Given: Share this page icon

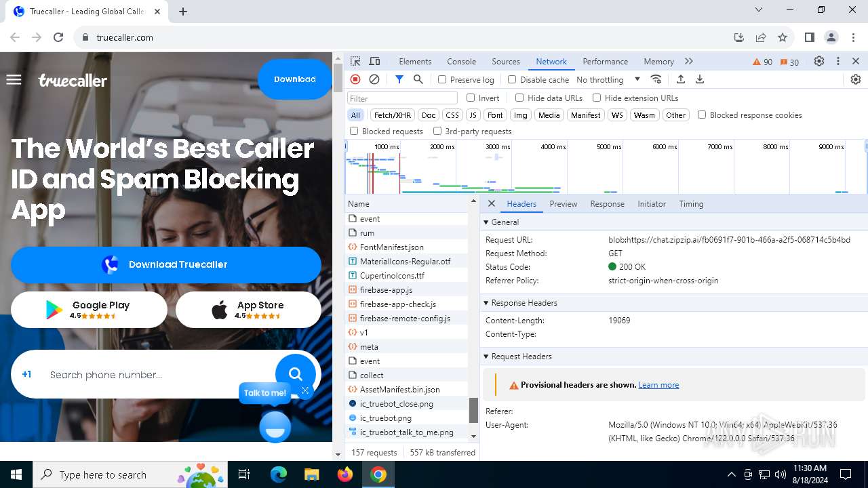Looking at the screenshot, I should point(761,37).
